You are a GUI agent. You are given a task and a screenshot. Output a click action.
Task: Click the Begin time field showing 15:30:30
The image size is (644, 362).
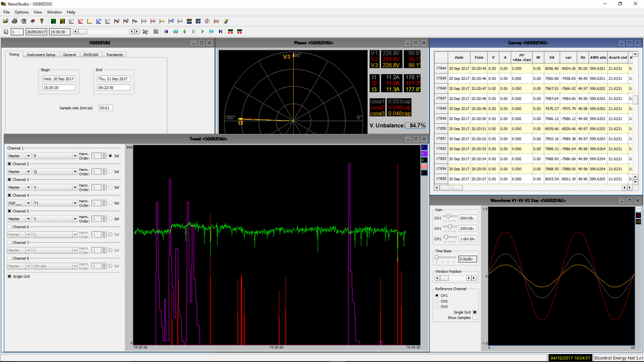(58, 87)
